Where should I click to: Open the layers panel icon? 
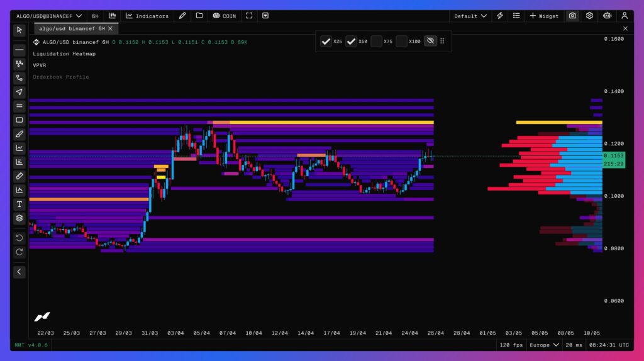(x=19, y=218)
